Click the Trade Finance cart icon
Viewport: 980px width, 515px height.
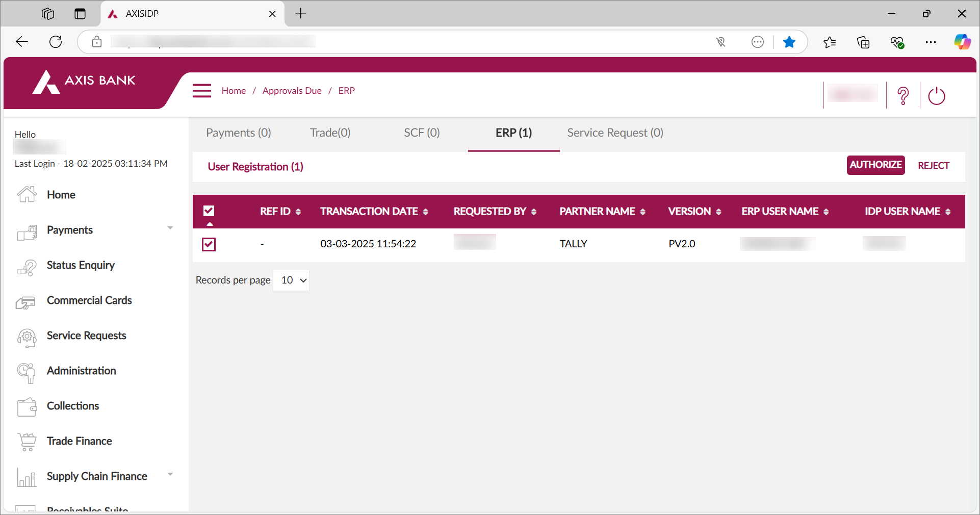pyautogui.click(x=27, y=442)
